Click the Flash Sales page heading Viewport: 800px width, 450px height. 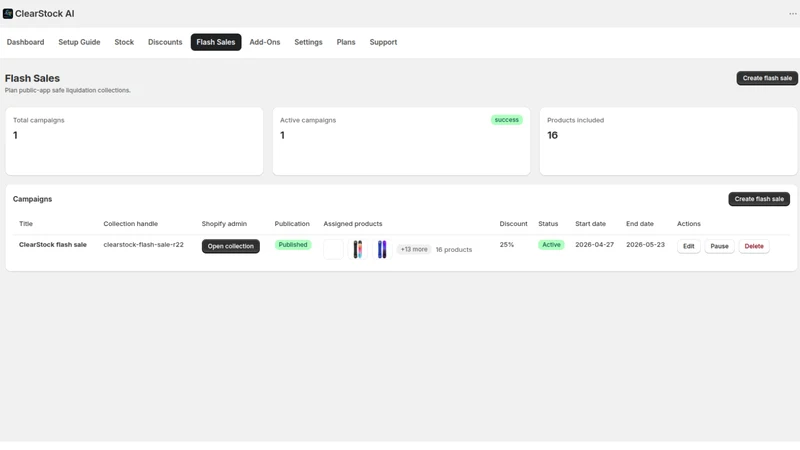(32, 79)
